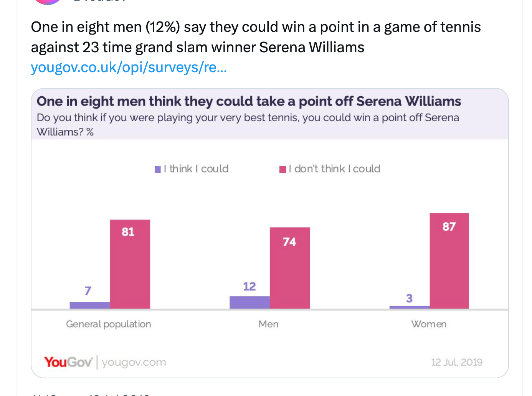
Task: Click the 'Women' axis label
Action: [x=429, y=324]
